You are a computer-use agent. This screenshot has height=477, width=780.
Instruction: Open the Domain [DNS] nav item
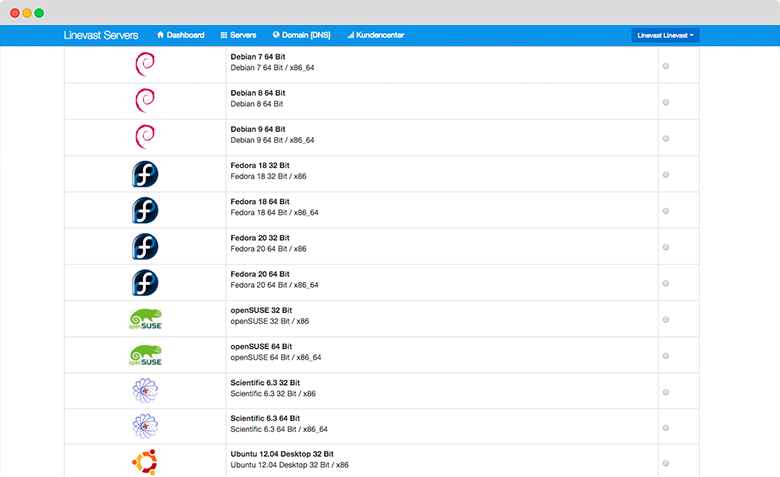[x=301, y=35]
